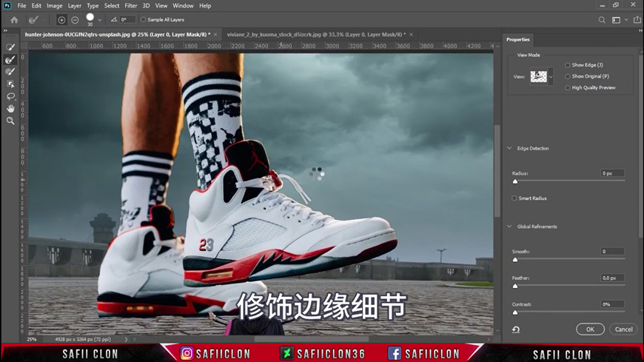Open the File menu

[x=21, y=6]
